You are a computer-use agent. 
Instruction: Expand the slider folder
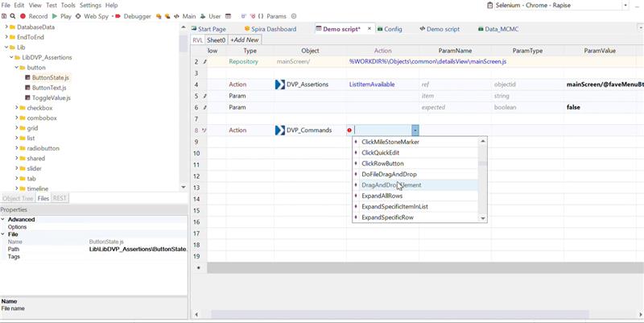point(17,168)
